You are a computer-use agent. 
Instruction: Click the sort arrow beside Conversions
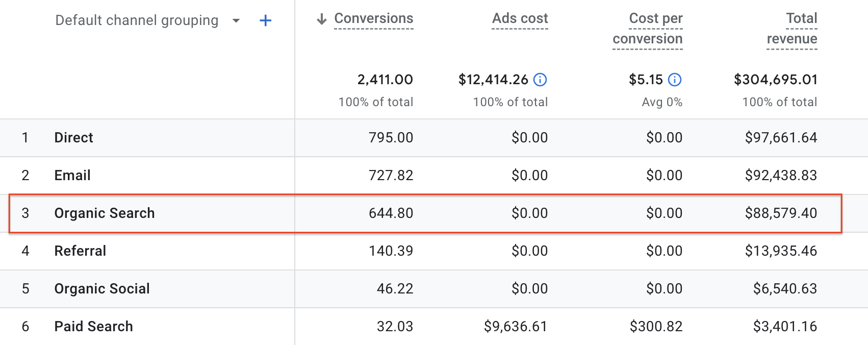point(321,19)
